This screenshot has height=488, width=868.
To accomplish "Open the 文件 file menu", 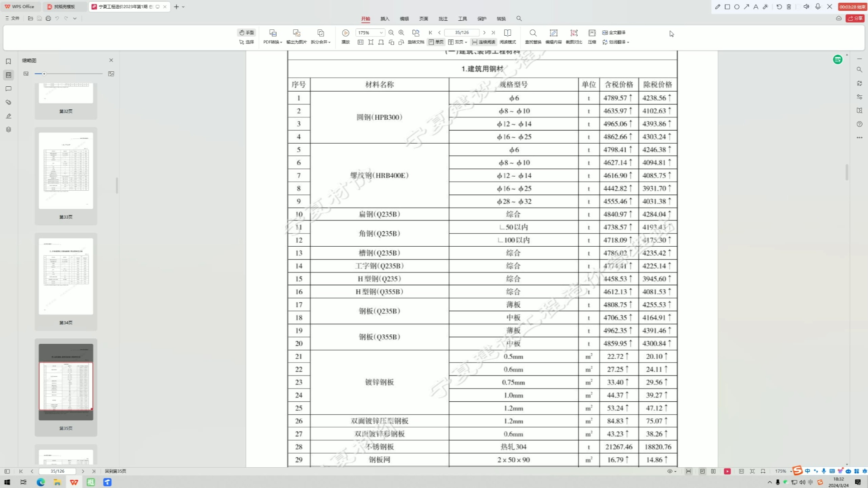I will pyautogui.click(x=12, y=19).
